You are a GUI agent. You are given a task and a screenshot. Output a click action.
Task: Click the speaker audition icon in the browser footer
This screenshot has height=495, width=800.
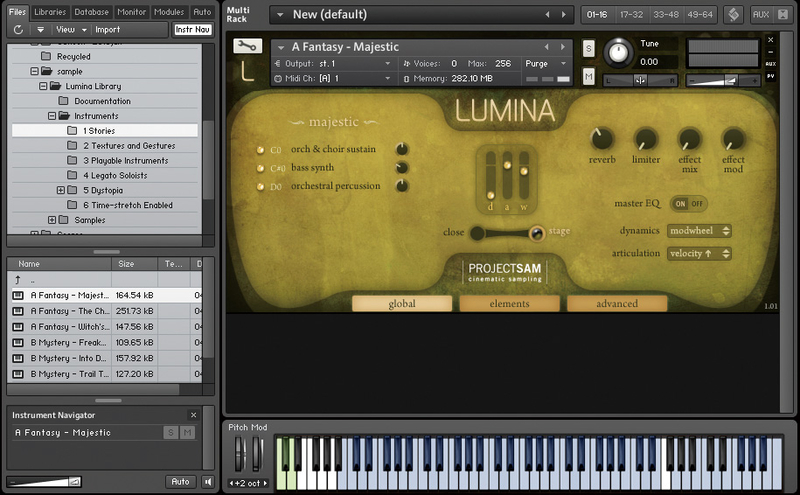pyautogui.click(x=208, y=482)
